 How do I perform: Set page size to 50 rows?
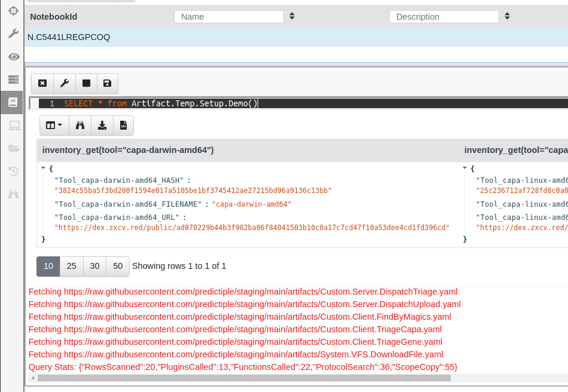[118, 266]
